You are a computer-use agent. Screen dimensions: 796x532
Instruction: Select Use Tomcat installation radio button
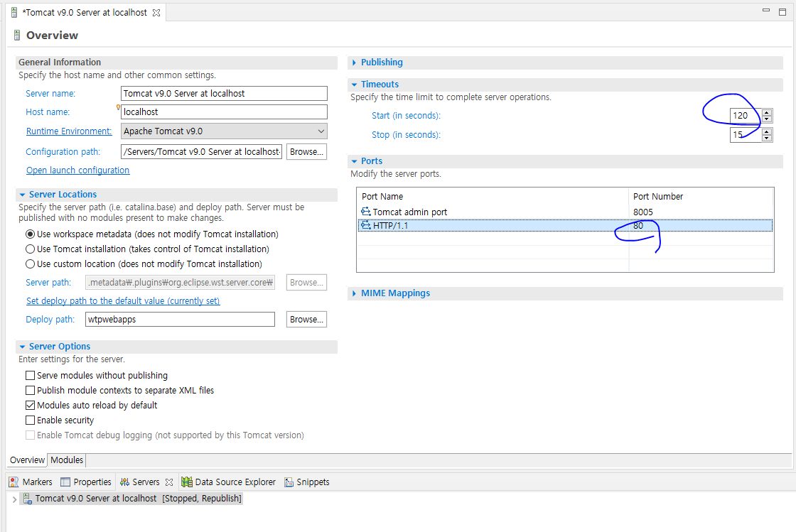pos(30,249)
